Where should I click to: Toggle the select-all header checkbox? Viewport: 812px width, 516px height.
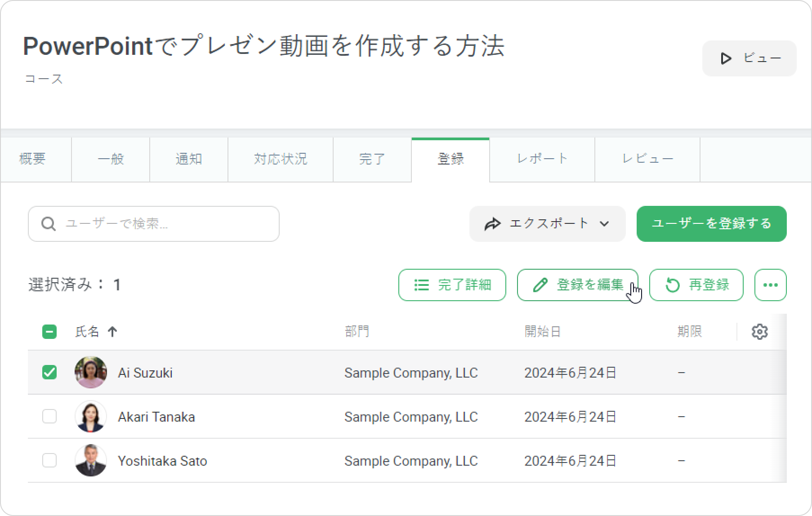[x=49, y=332]
